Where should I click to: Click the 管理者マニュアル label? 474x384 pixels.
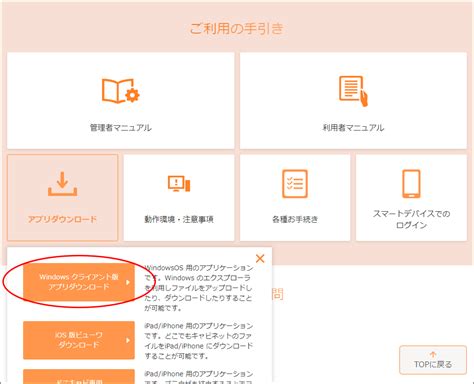(120, 128)
